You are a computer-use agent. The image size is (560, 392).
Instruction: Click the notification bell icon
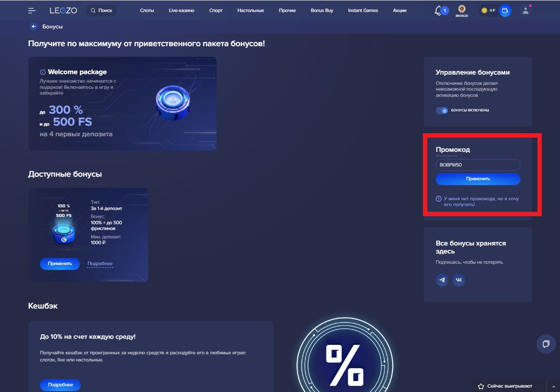click(438, 10)
